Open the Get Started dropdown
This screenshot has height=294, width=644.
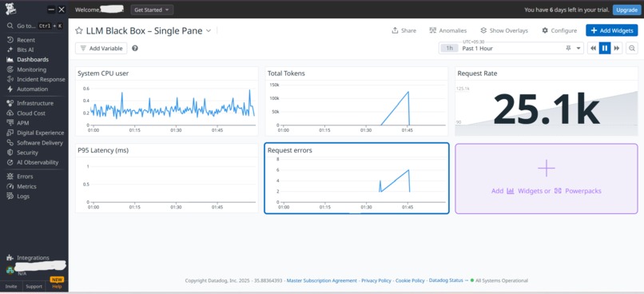click(x=152, y=10)
